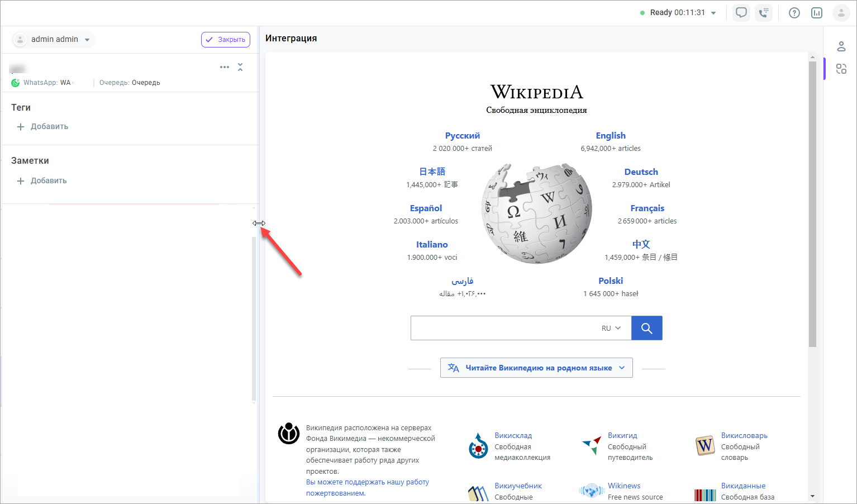Select the contact person icon in right sidebar
The height and width of the screenshot is (504, 857).
point(841,46)
